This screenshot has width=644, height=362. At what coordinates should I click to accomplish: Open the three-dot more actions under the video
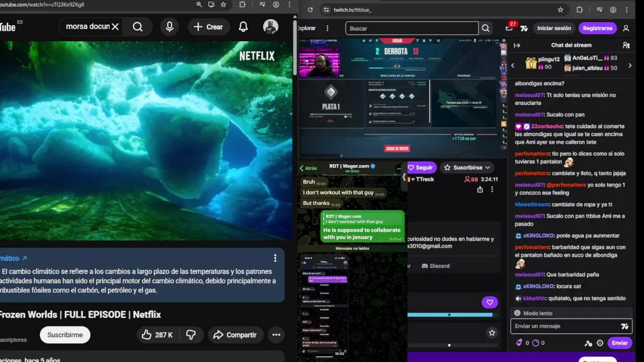point(276,335)
